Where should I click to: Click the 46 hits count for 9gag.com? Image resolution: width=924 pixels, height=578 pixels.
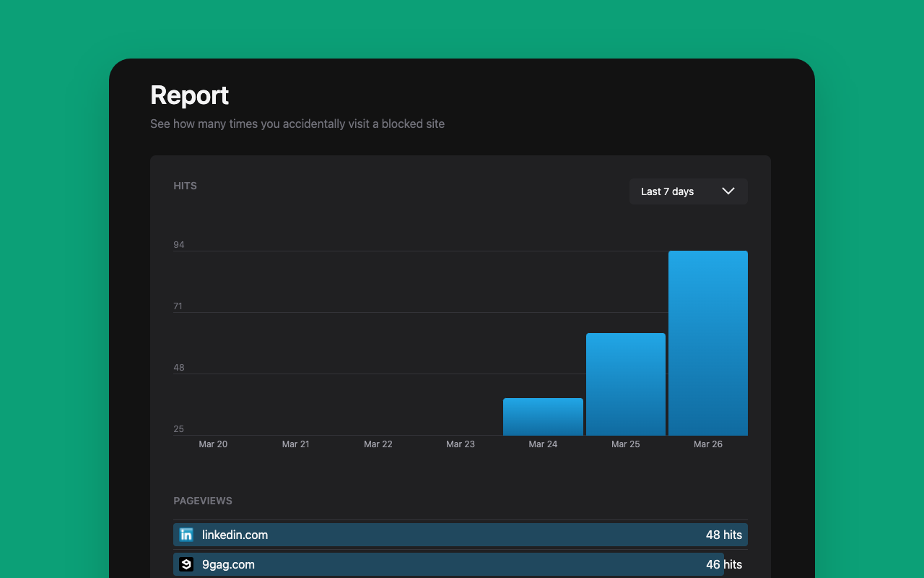click(723, 564)
